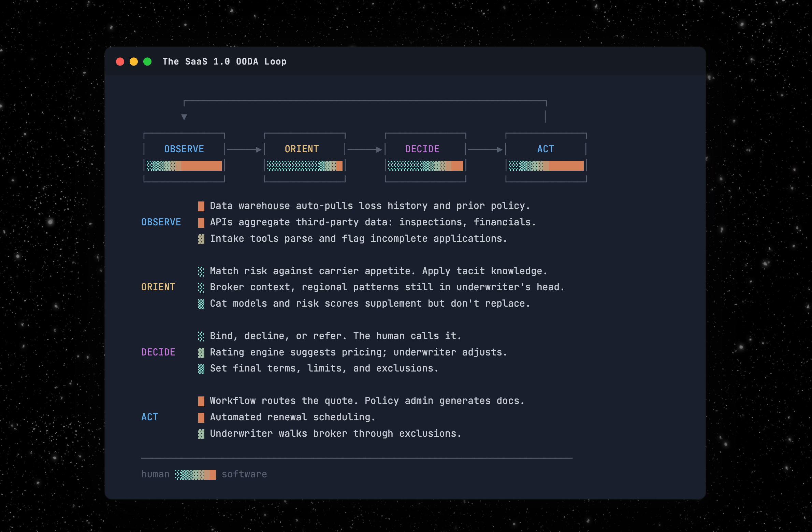Click the orange marker before 'Data warehouse auto-pulls'

(x=201, y=206)
